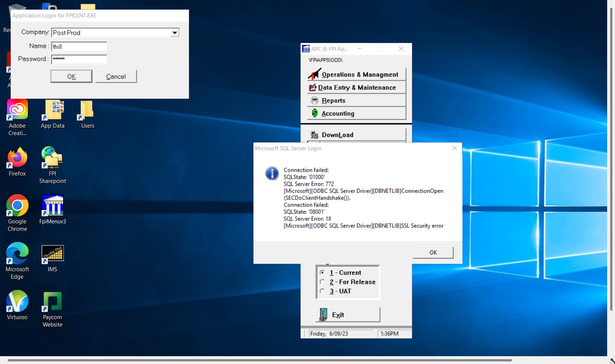Launch the IMS desktop shortcut
This screenshot has width=615, height=364.
pos(52,253)
